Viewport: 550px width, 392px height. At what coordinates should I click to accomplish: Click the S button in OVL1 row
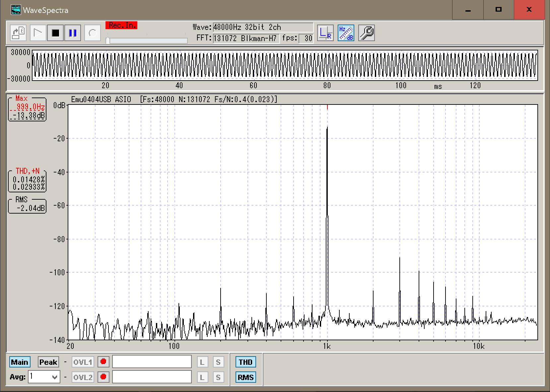(x=218, y=362)
